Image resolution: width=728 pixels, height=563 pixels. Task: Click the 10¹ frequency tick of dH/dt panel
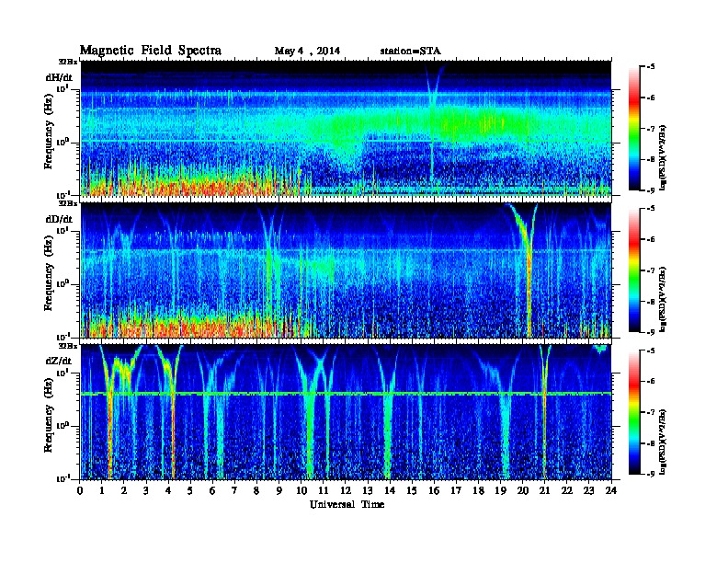click(x=63, y=89)
